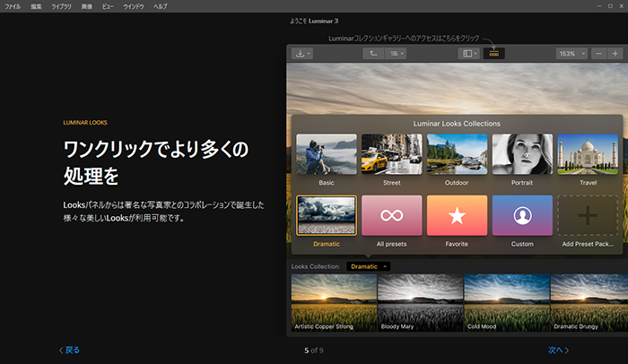Viewport: 628px width, 364px height.
Task: Select the Portrait looks collection
Action: (x=522, y=154)
